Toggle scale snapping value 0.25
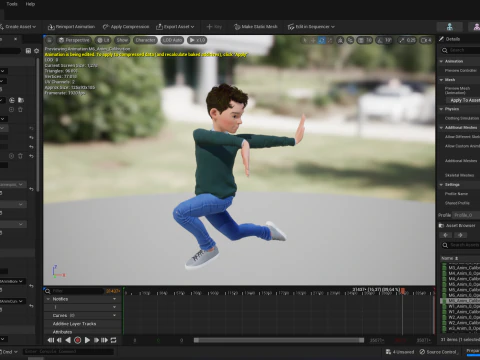Image resolution: width=480 pixels, height=360 pixels. coord(406,40)
